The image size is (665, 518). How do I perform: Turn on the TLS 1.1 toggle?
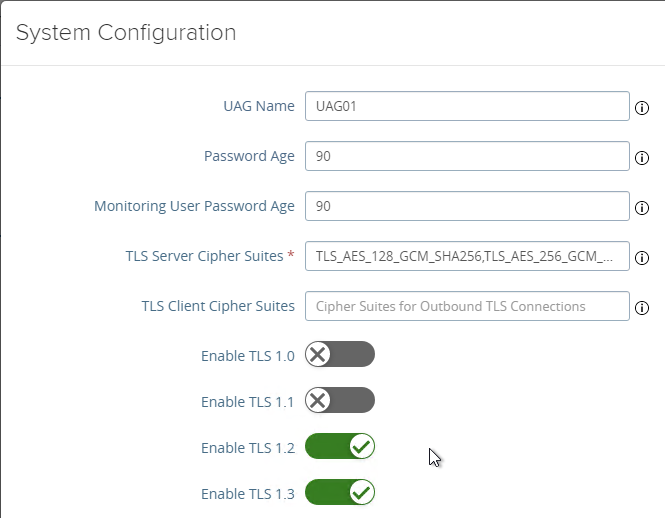pos(340,401)
